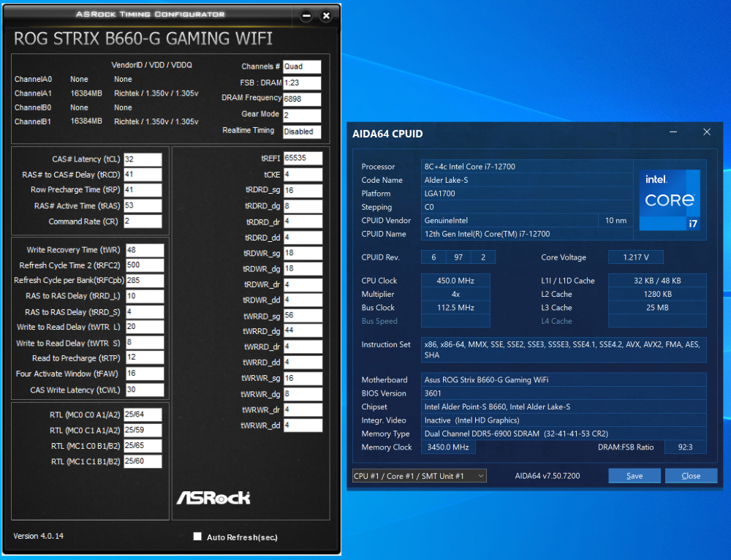Click the ASRock logo
The width and height of the screenshot is (731, 560).
click(213, 497)
